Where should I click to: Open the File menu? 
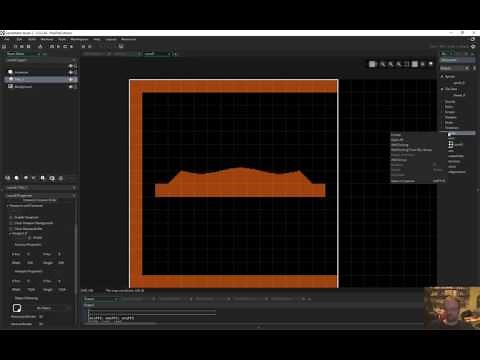(x=6, y=39)
